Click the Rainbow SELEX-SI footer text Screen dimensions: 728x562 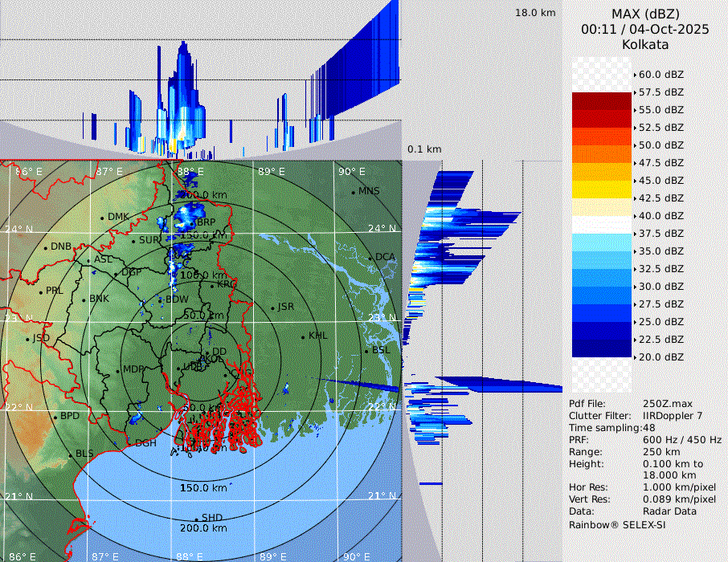click(617, 524)
